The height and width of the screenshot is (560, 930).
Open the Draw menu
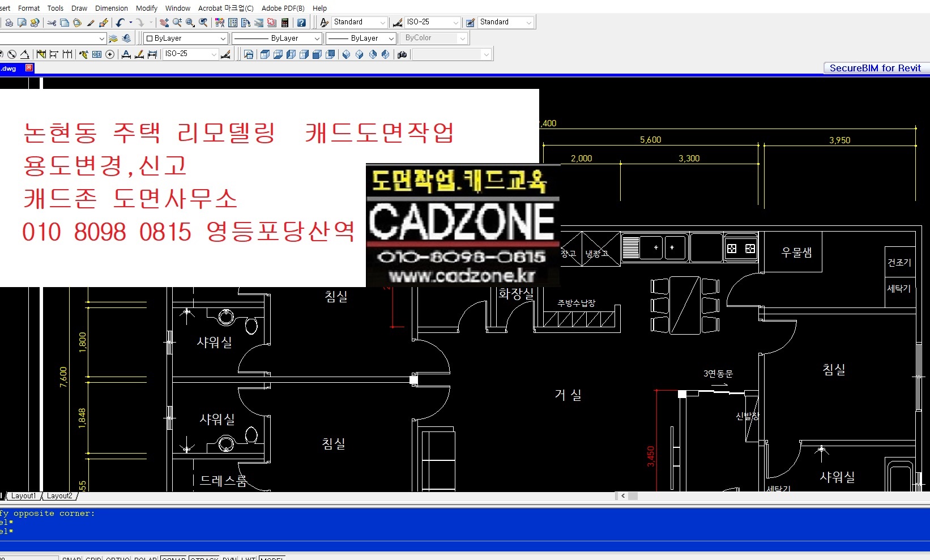pos(79,8)
